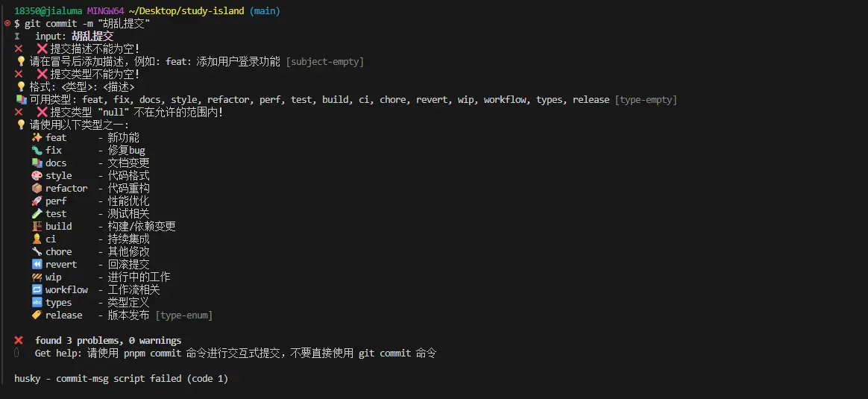This screenshot has width=868, height=399.
Task: Click the rocket icon next to perf
Action: point(37,201)
